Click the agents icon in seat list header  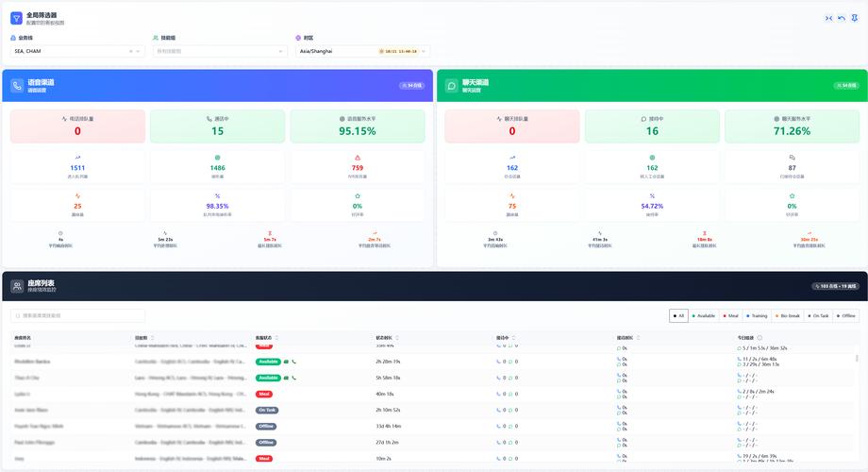click(x=17, y=286)
